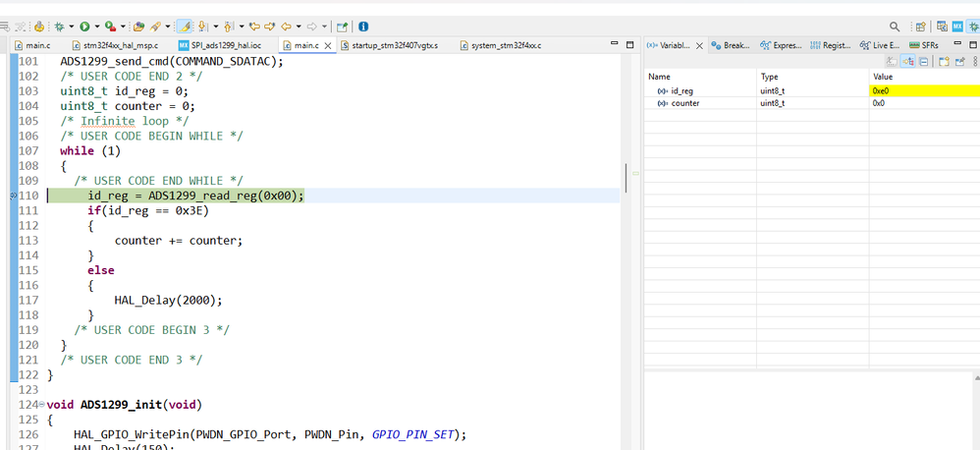Open the search magnifier icon
The width and height of the screenshot is (980, 450).
click(x=895, y=27)
